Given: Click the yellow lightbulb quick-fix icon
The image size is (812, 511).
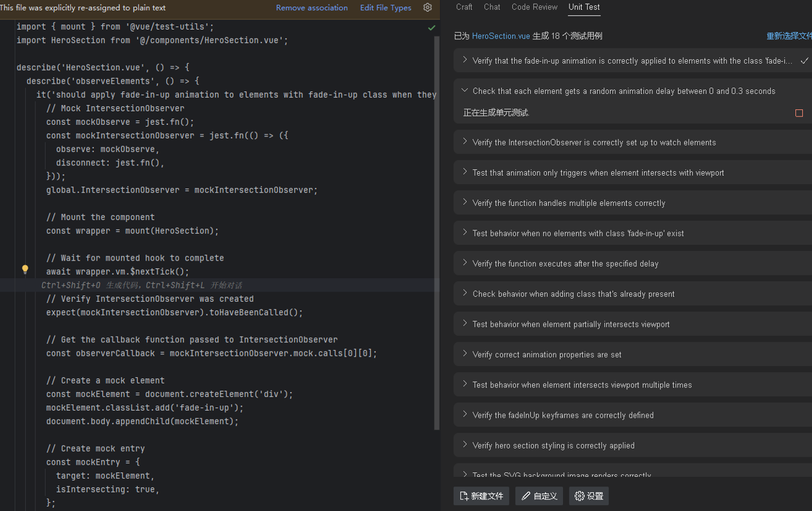Looking at the screenshot, I should (25, 270).
